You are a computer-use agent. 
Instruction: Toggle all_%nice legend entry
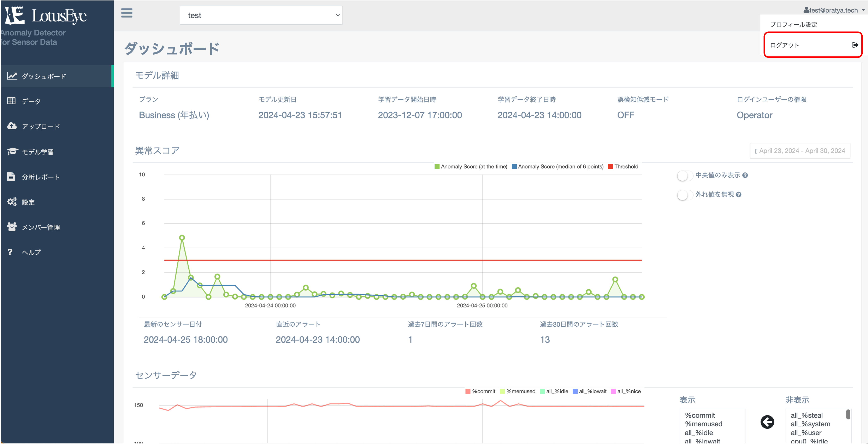(626, 391)
